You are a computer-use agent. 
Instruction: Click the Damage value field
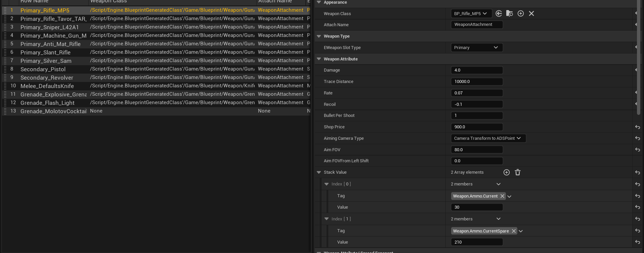click(x=476, y=70)
